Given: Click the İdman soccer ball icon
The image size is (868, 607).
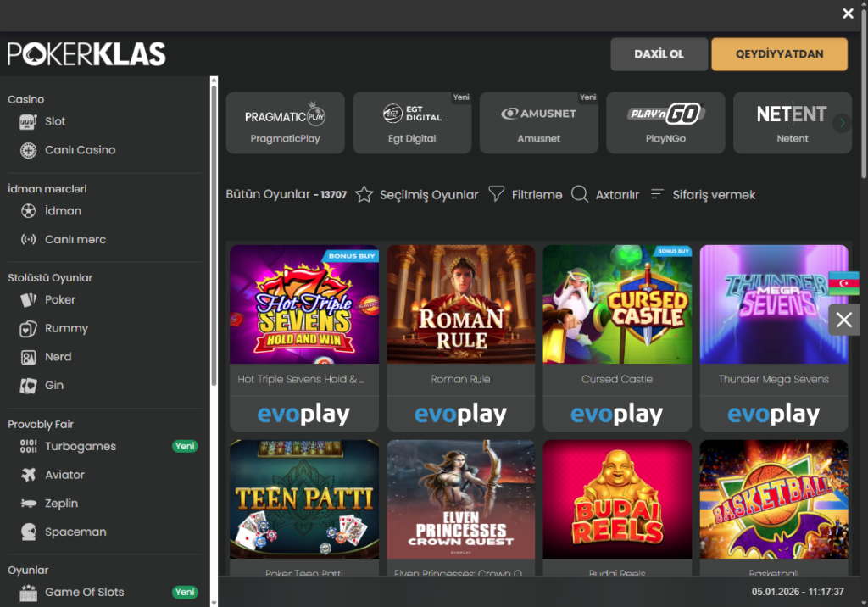Looking at the screenshot, I should 29,211.
